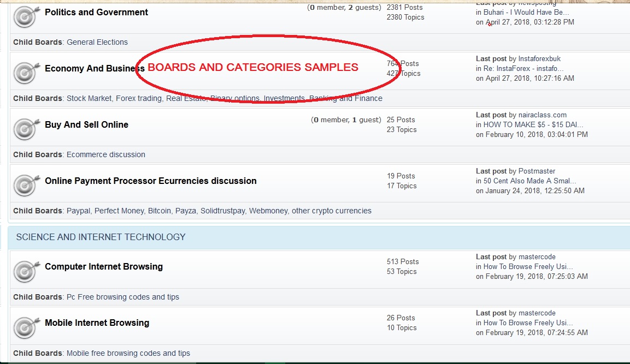
Task: Go to the Stock Market child board
Action: click(90, 98)
